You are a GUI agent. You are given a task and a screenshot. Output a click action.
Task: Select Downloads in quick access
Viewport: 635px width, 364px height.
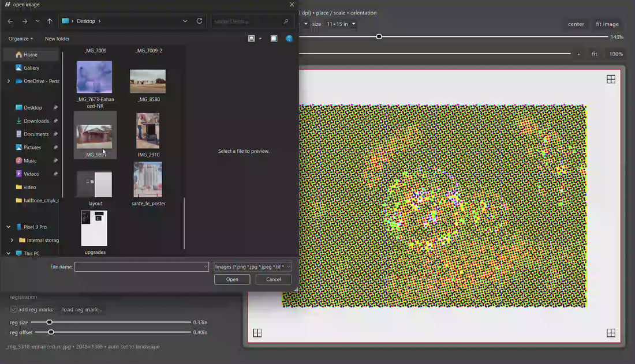point(36,121)
